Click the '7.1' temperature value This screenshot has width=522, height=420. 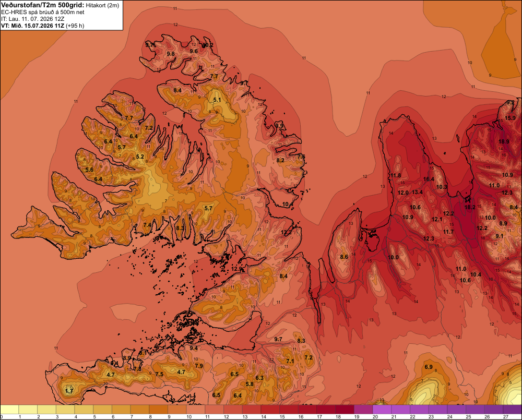290,361
